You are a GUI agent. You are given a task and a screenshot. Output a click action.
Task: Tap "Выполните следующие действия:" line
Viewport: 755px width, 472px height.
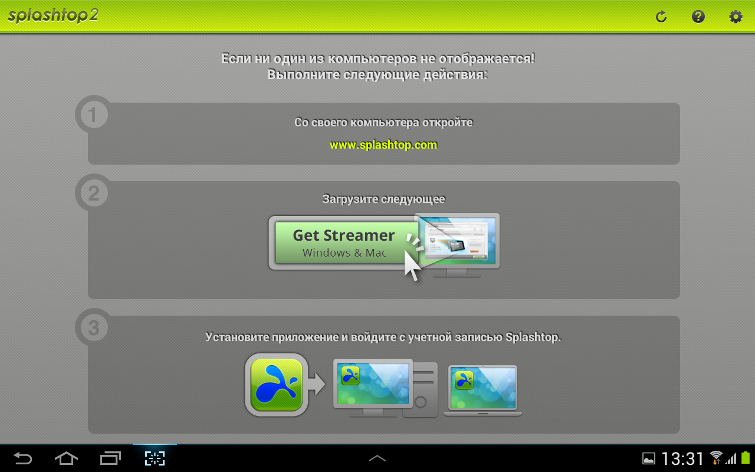378,75
